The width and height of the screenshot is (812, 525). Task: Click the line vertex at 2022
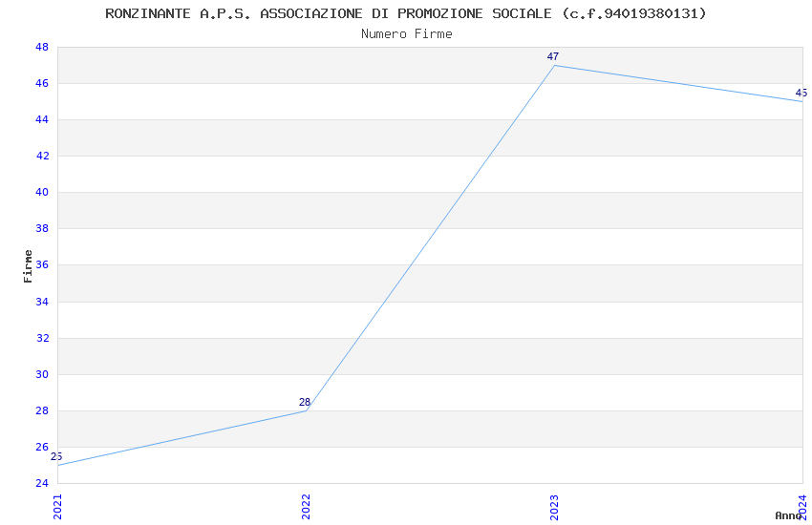coord(306,410)
